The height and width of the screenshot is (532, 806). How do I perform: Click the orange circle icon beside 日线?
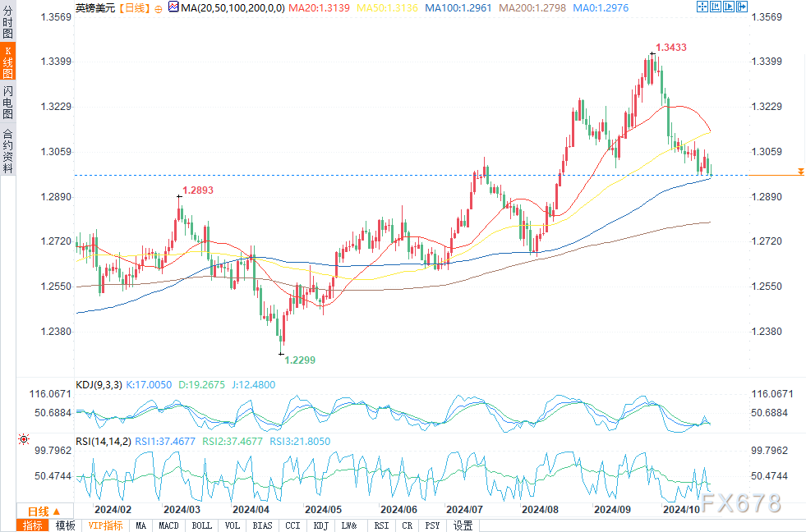159,9
